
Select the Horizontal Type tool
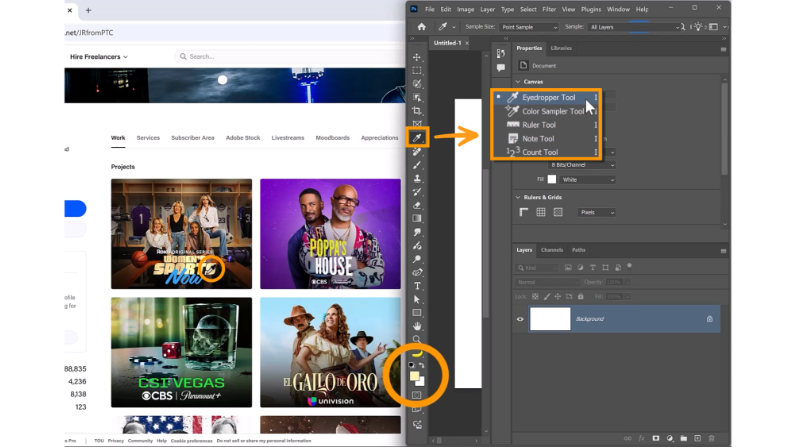click(x=417, y=286)
